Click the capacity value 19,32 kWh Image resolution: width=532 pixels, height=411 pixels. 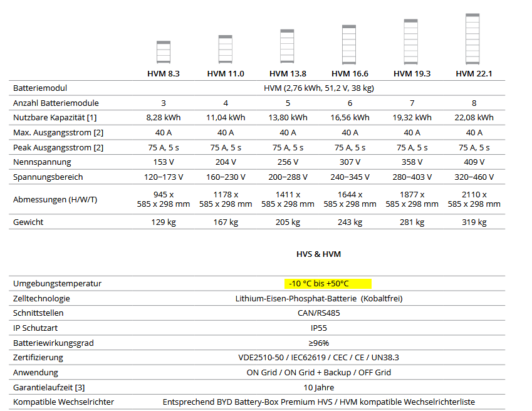click(412, 118)
